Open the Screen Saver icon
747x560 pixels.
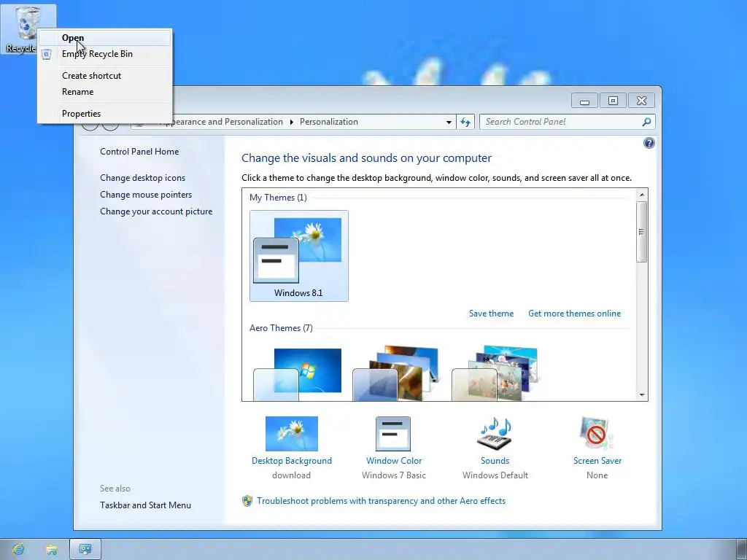coord(597,433)
